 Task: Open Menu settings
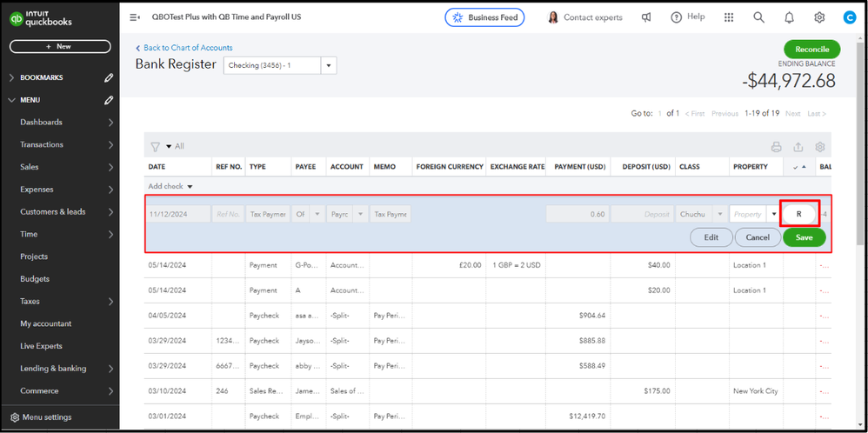41,417
